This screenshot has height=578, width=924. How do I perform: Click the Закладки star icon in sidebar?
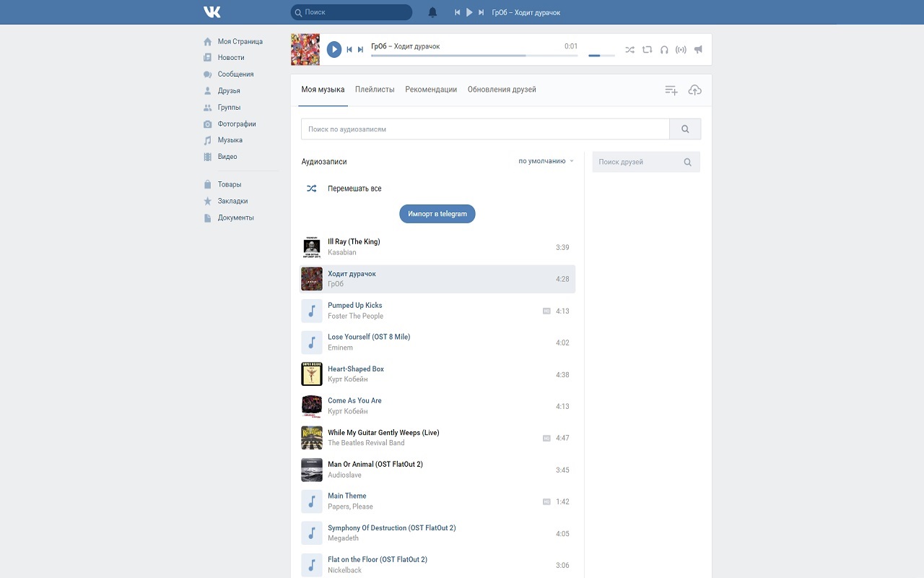click(x=208, y=202)
